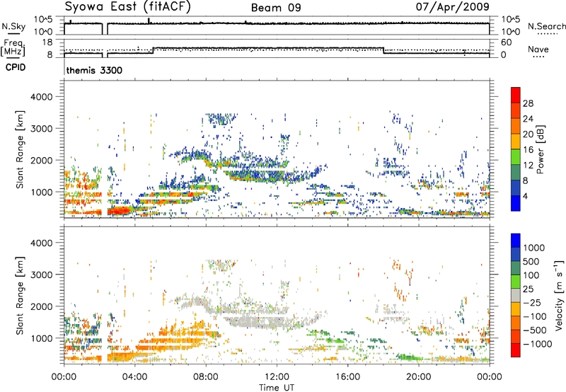
Task: Click the '16' label on the Power colorbar
Action: point(528,150)
